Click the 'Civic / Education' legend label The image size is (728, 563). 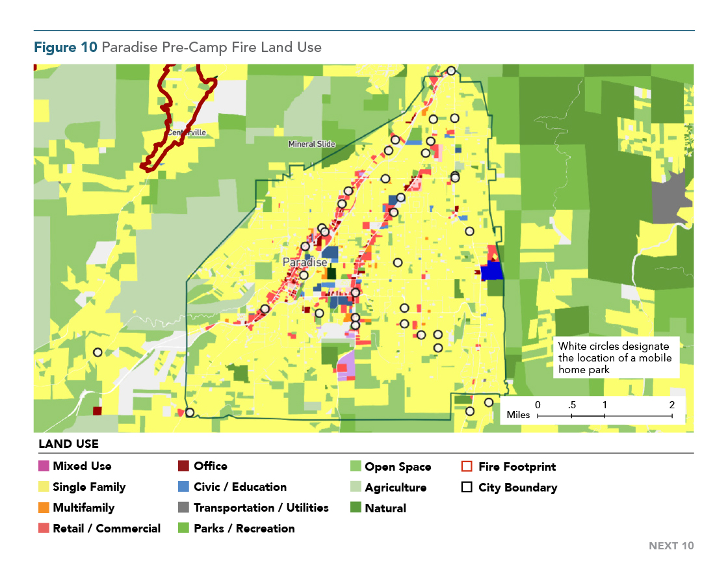(x=240, y=487)
